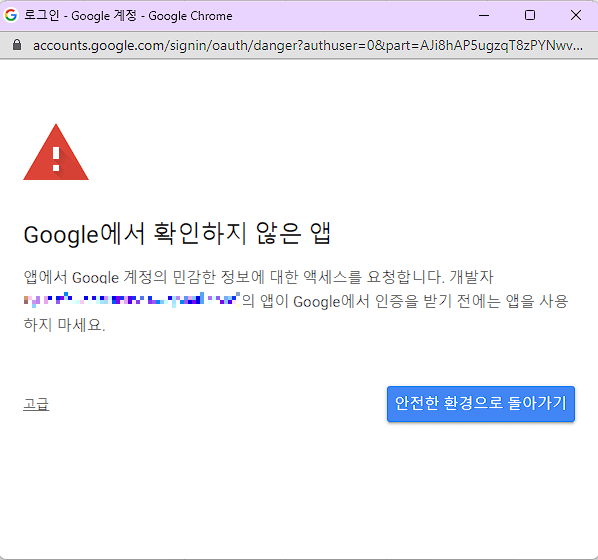Click the heading 'Google에서 확인하지 않은 앱'

pos(177,233)
